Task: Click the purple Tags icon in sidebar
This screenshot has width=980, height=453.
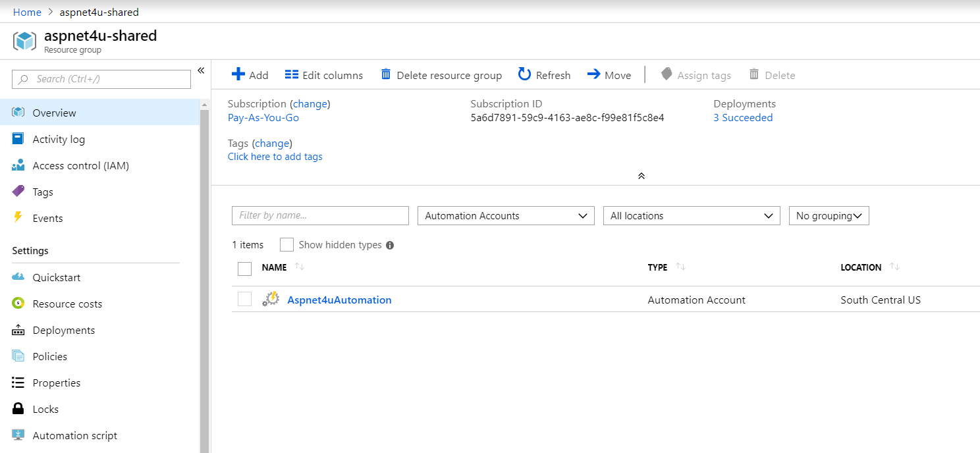Action: pyautogui.click(x=18, y=192)
